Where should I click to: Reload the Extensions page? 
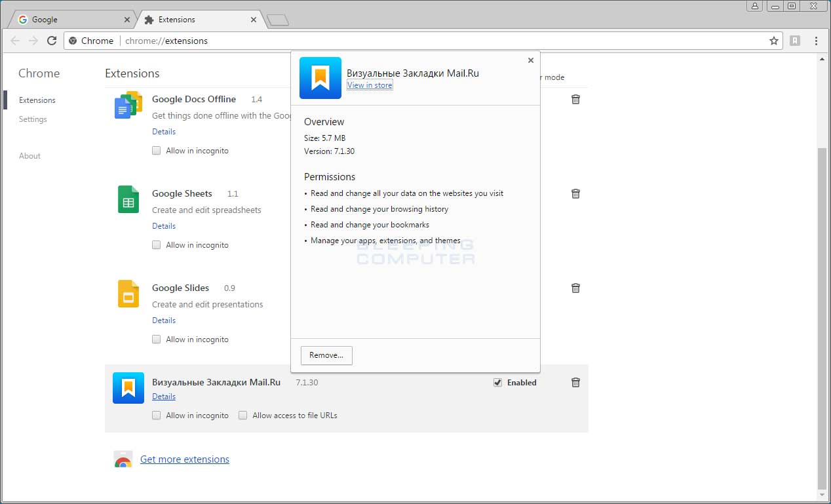point(52,40)
